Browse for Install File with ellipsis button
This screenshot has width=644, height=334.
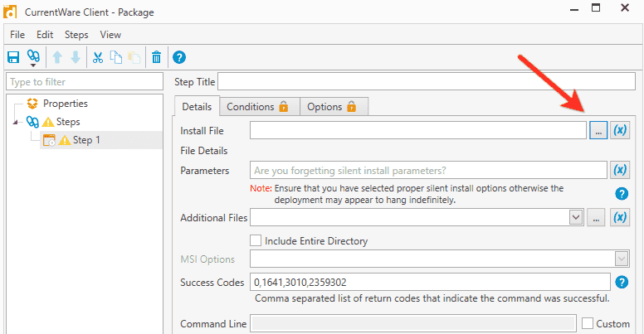point(598,130)
